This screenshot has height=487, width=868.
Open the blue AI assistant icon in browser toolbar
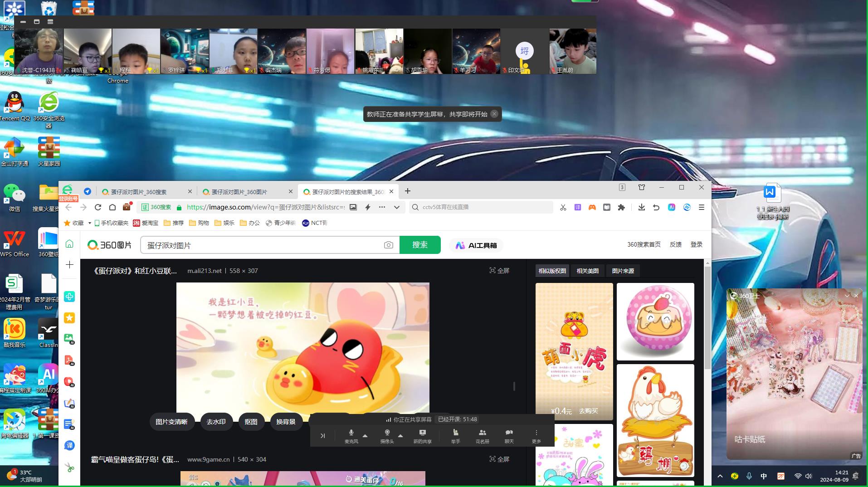coord(672,207)
